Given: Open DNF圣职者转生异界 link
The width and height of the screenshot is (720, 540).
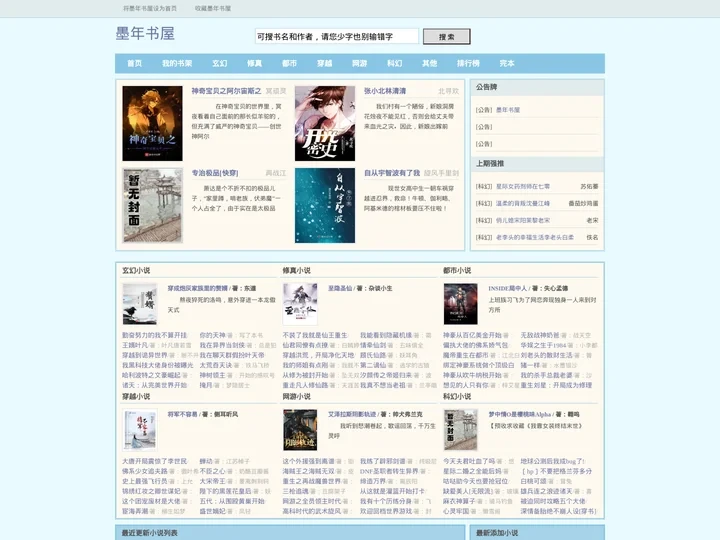Looking at the screenshot, I should pyautogui.click(x=389, y=471).
